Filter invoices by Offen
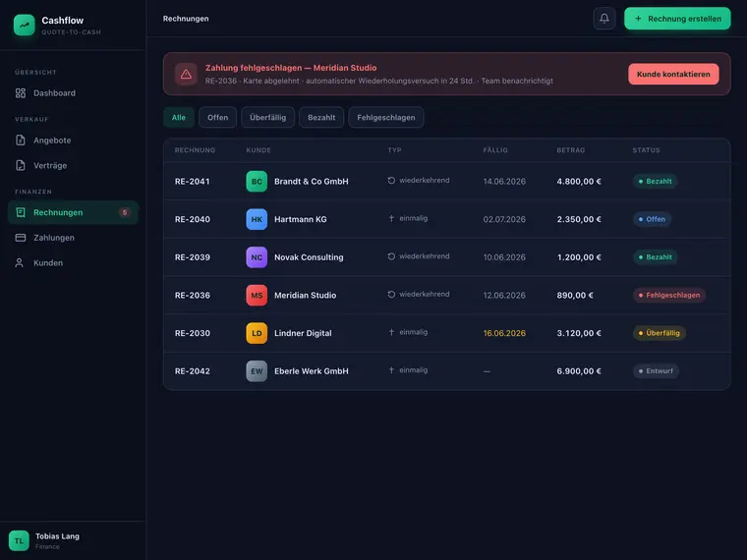This screenshot has height=560, width=747. pyautogui.click(x=218, y=118)
